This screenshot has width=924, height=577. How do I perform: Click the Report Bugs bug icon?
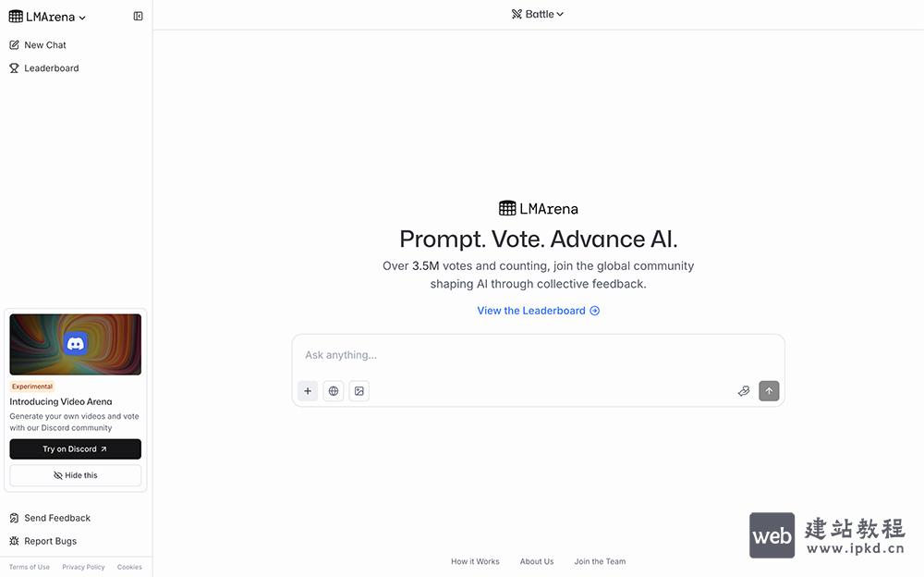14,541
